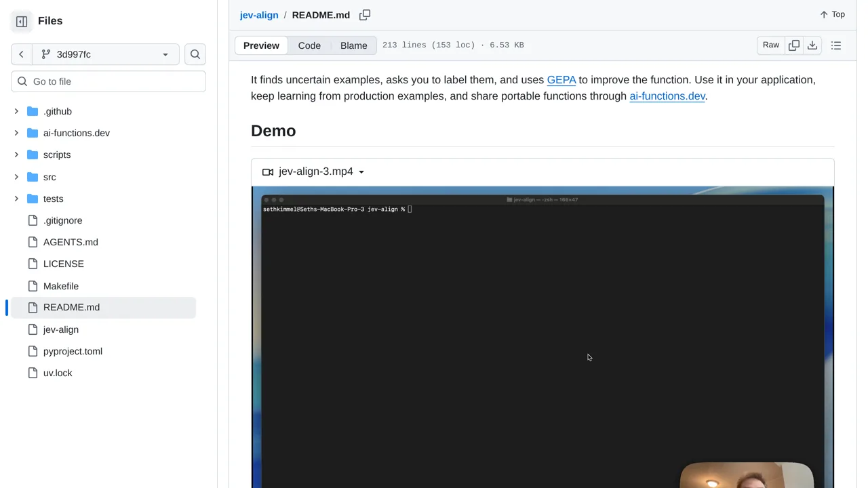Open the .gitignore file
This screenshot has height=488, width=868.
click(x=62, y=220)
